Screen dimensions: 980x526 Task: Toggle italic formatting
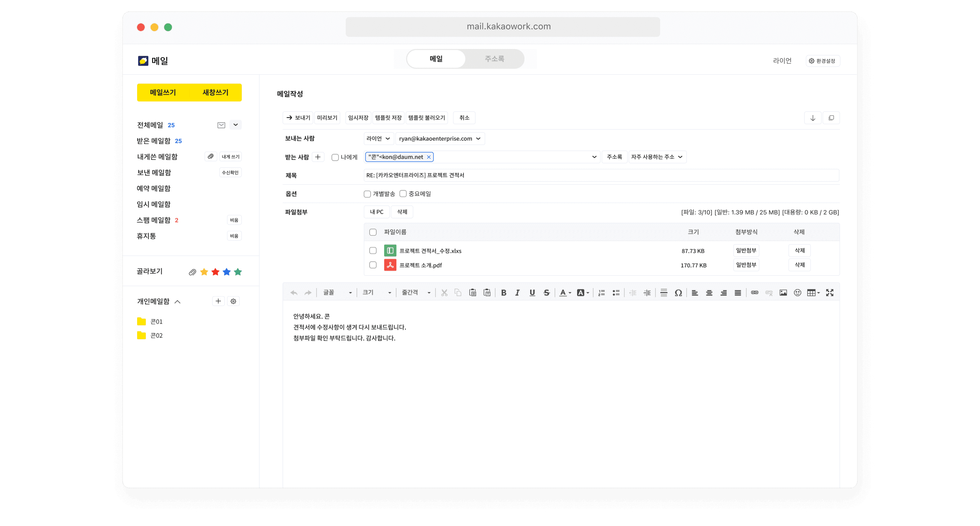pyautogui.click(x=517, y=293)
